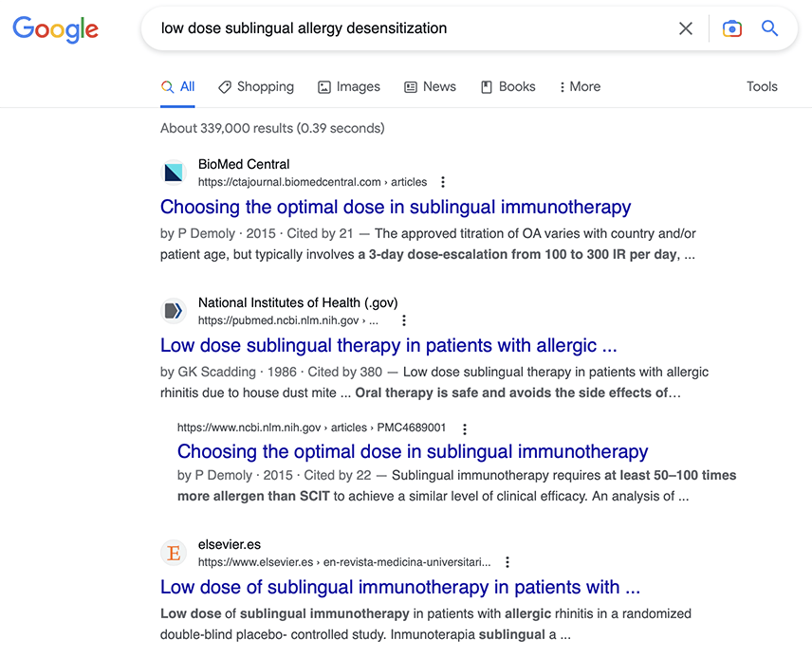Open 'Low dose sublingual therapy in patients' link
Screen dimensions: 812x656
tap(388, 346)
